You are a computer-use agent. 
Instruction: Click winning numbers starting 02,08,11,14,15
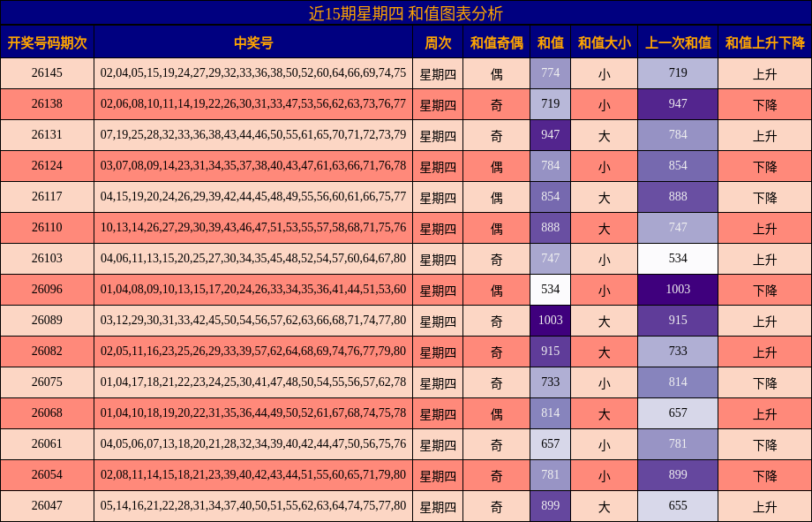point(253,475)
